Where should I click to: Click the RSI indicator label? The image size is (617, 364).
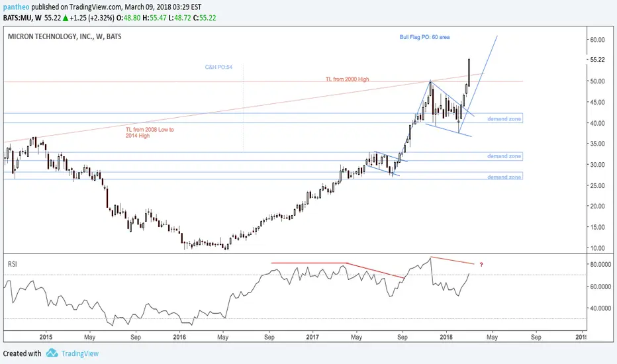click(x=12, y=264)
